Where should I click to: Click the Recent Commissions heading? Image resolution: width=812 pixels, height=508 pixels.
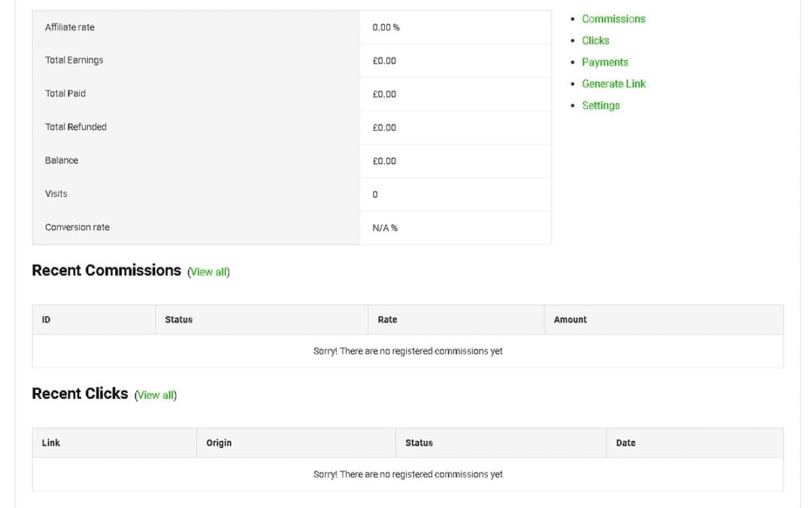(107, 270)
